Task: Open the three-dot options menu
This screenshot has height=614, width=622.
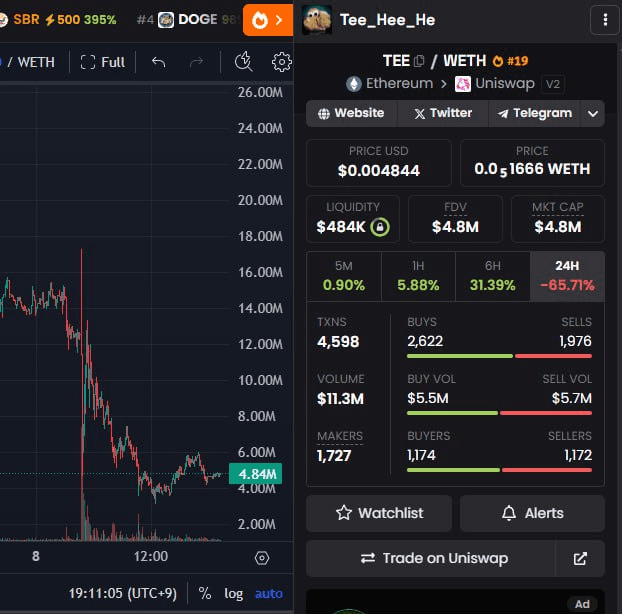Action: click(x=605, y=20)
